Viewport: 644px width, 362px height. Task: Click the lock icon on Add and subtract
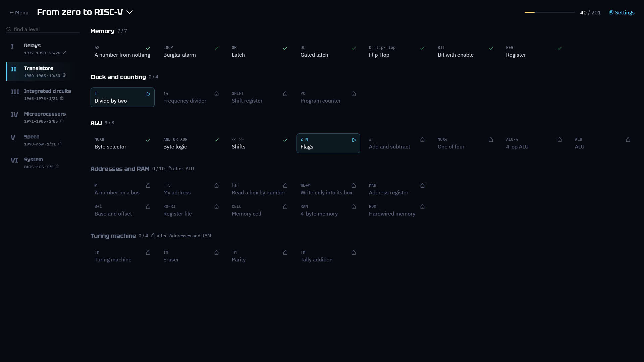(422, 140)
